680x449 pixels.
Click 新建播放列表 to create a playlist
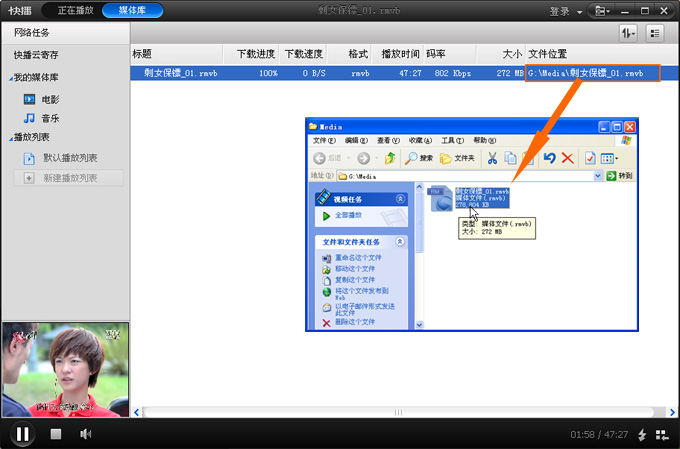point(69,178)
